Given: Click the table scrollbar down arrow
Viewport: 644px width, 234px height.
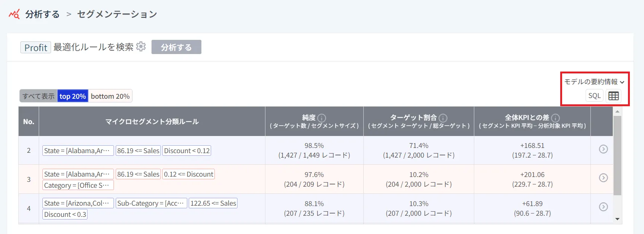Looking at the screenshot, I should point(618,219).
